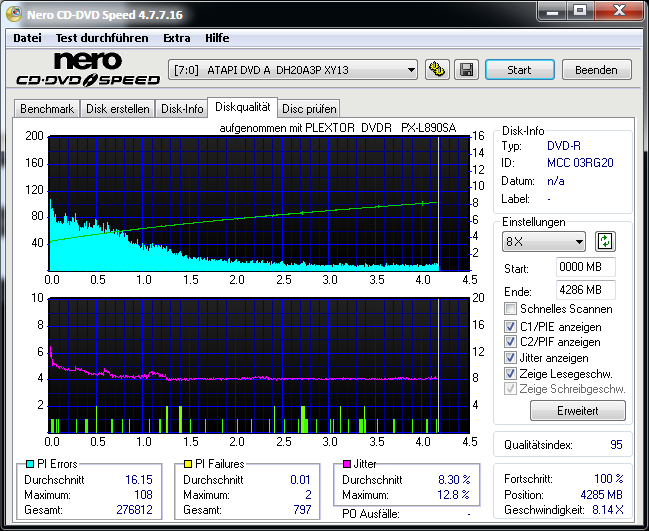Click the Nero app icon in title bar
This screenshot has height=531, width=649.
coord(15,14)
